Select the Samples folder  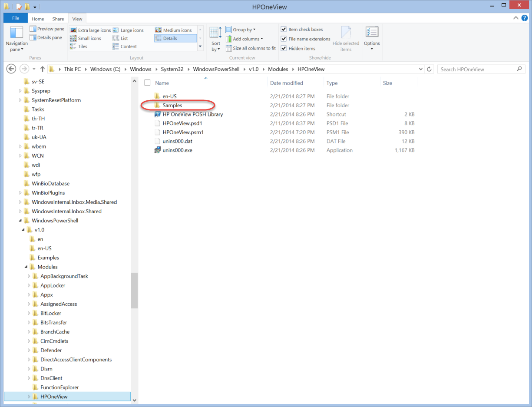[172, 105]
